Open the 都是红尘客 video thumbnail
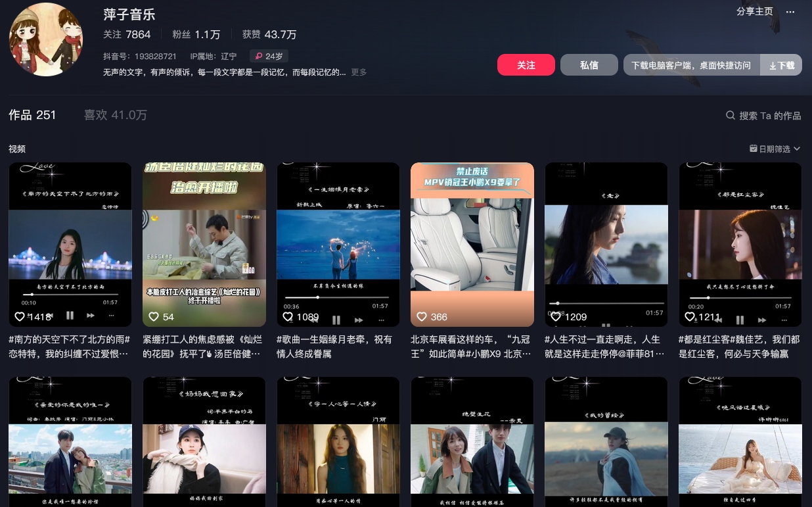The image size is (812, 507). point(740,245)
